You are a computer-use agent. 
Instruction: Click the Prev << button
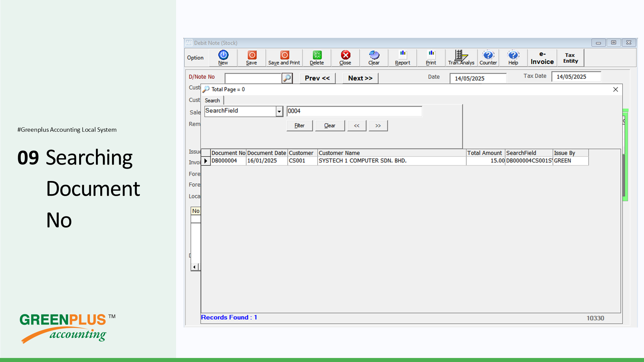(x=317, y=78)
